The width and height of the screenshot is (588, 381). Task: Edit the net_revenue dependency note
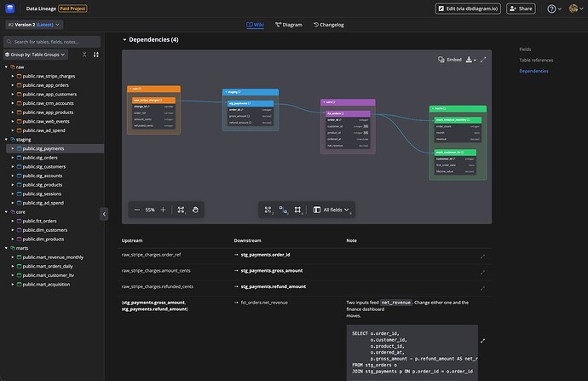click(x=482, y=341)
